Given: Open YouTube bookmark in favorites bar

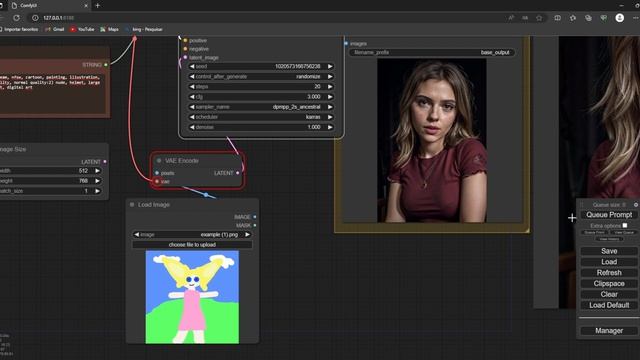Looking at the screenshot, I should [x=82, y=29].
